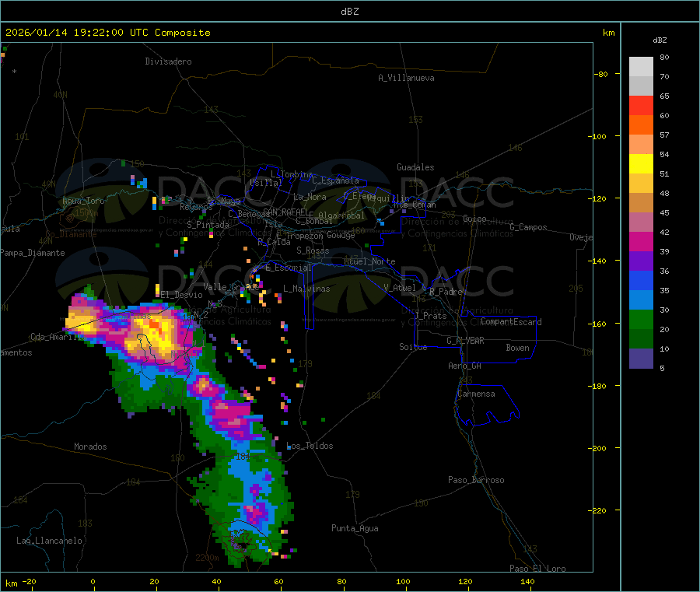
Task: Click the Divisadero map label
Action: [168, 61]
